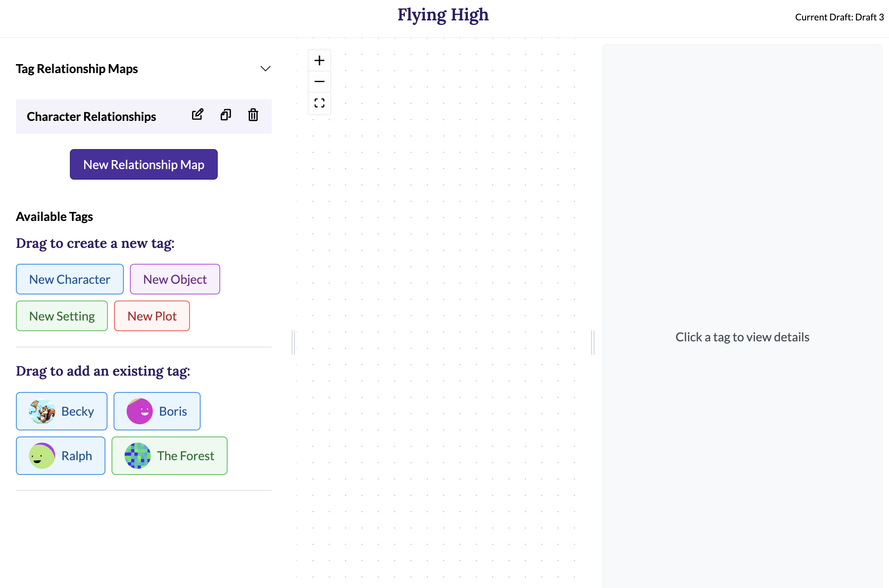Click the zoom out button on the canvas
This screenshot has width=889, height=588.
click(x=320, y=81)
